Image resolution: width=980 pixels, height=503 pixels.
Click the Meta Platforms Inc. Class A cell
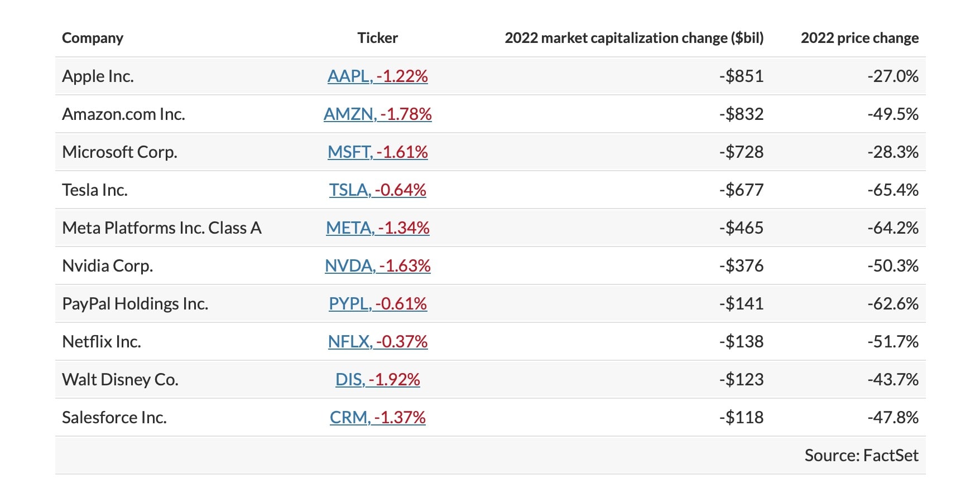pos(162,228)
